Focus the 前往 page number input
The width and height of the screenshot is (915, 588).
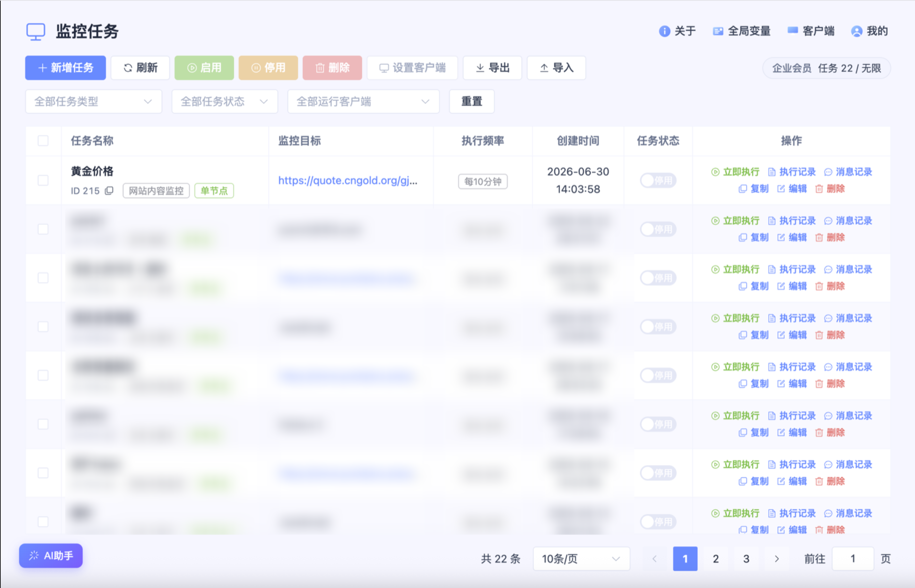click(853, 559)
